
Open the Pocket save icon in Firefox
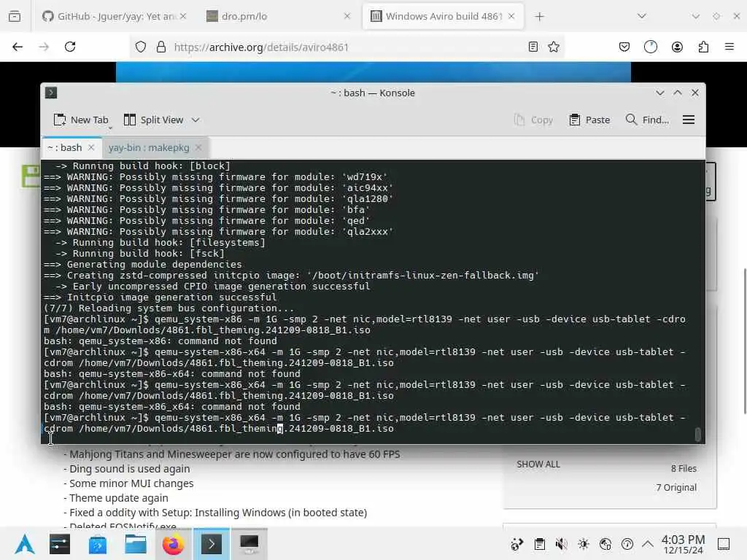point(624,47)
